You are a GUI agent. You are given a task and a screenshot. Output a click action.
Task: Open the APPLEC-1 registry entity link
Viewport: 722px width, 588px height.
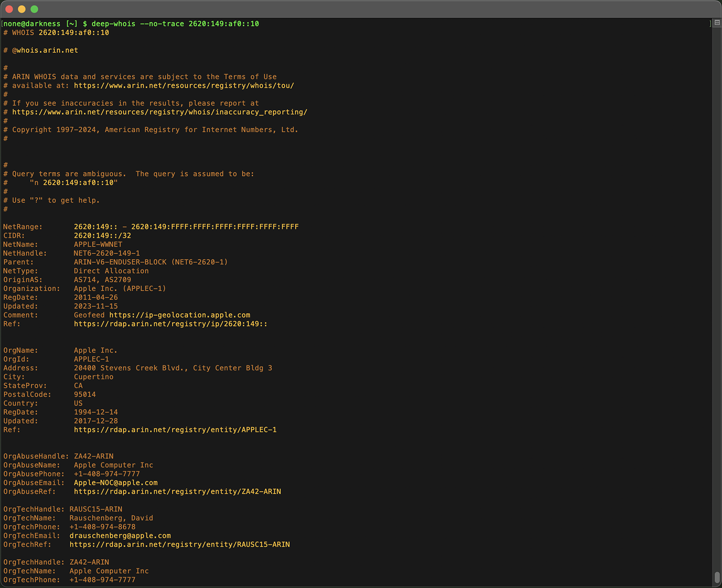[x=175, y=430]
